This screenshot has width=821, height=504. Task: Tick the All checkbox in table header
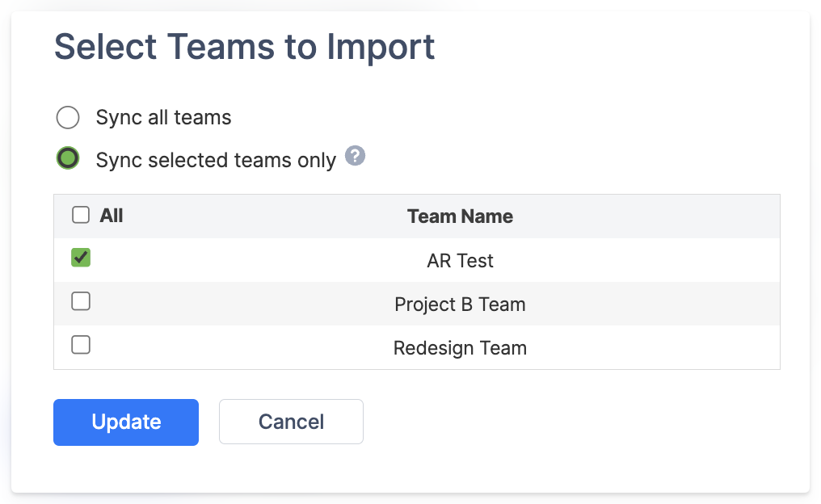coord(81,216)
